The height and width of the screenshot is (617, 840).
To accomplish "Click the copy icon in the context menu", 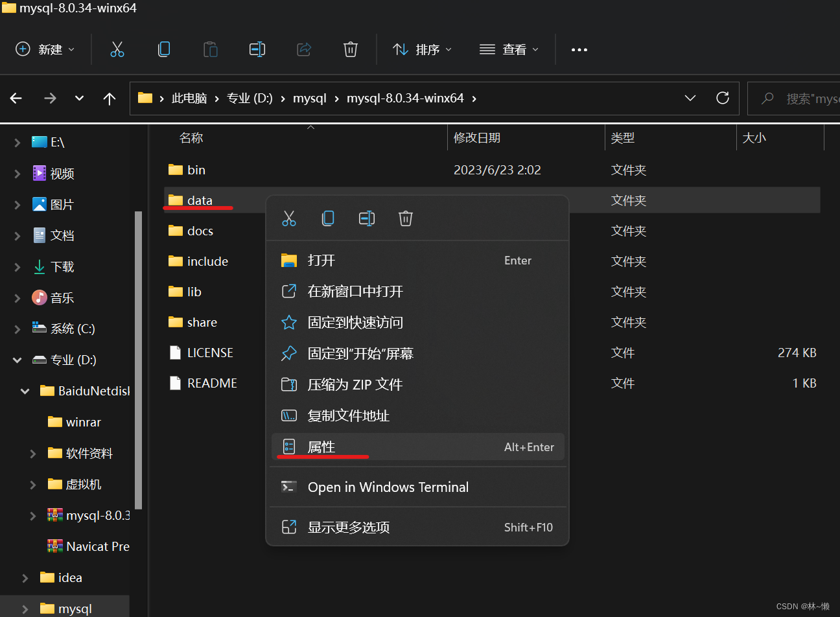I will (328, 219).
